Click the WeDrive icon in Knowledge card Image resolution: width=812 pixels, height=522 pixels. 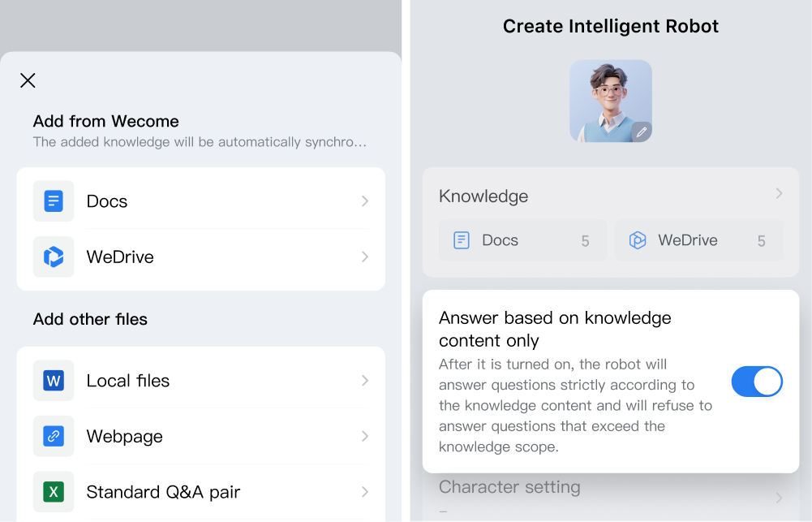point(638,240)
